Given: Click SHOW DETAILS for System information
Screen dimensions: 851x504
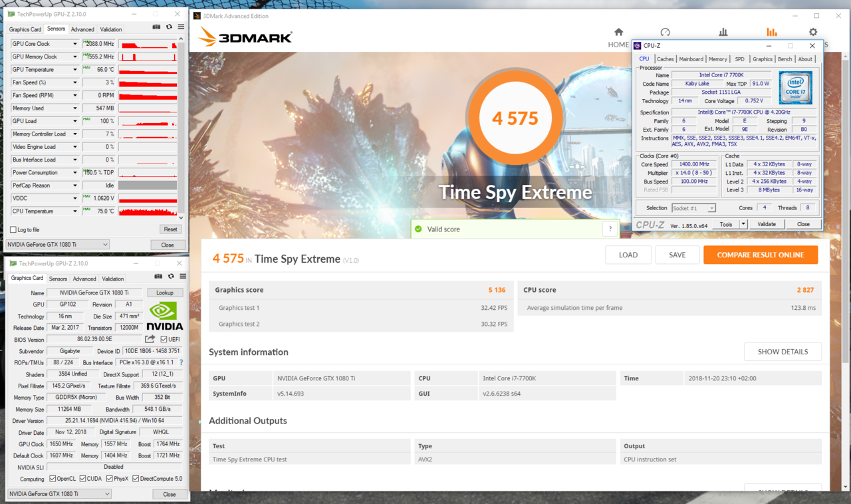Looking at the screenshot, I should (783, 352).
